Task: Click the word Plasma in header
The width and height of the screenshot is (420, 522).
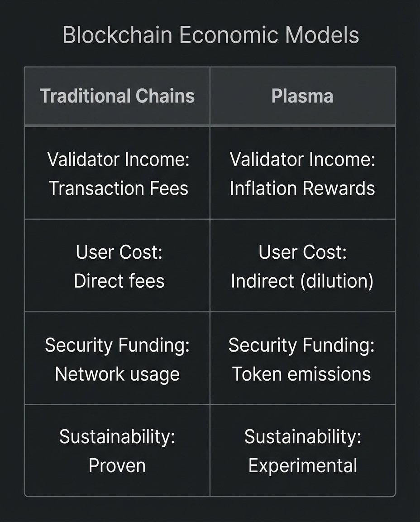Action: pyautogui.click(x=302, y=96)
